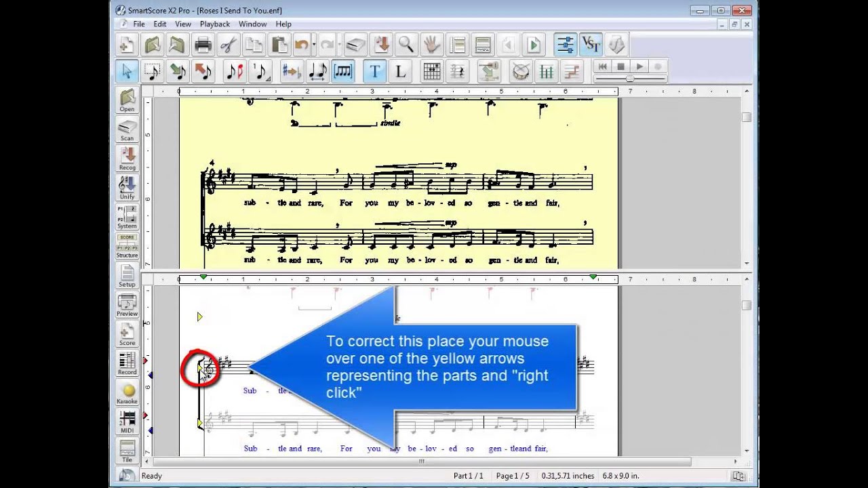Click the MIDI sidebar icon
This screenshot has height=488, width=868.
pos(127,421)
